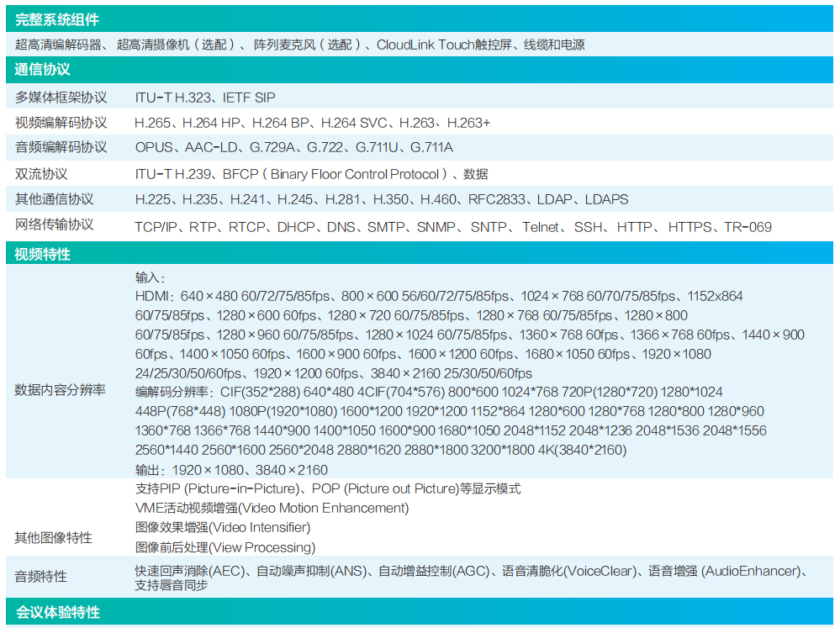840x628 pixels.
Task: Select the 通信协议 section header
Action: pyautogui.click(x=42, y=70)
